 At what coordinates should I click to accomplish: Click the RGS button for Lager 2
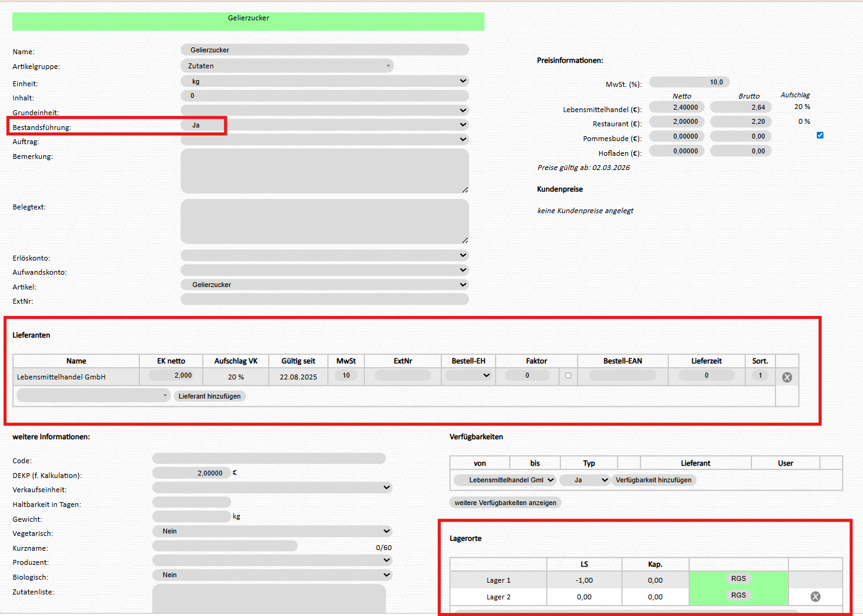pyautogui.click(x=738, y=595)
